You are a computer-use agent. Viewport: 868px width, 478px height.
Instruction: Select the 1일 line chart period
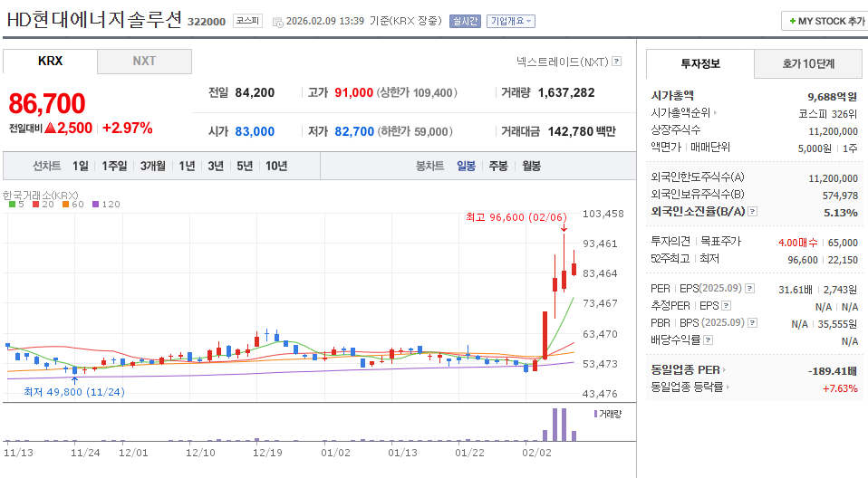81,166
